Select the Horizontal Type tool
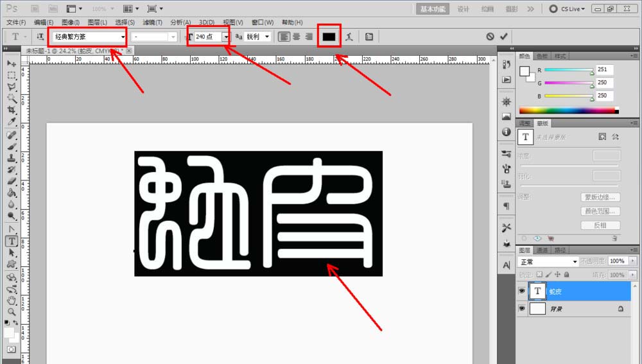Image resolution: width=642 pixels, height=364 pixels. pos(12,241)
